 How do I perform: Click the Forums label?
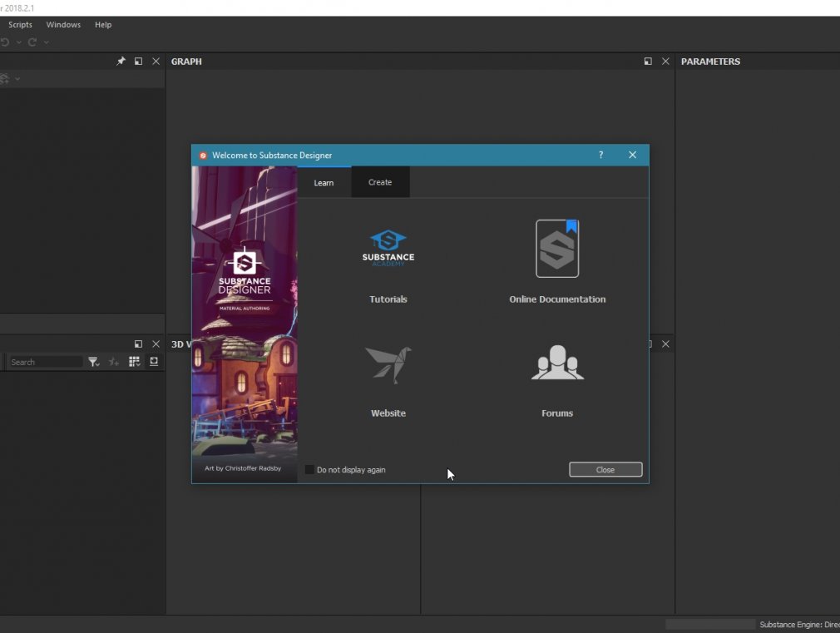click(x=557, y=413)
